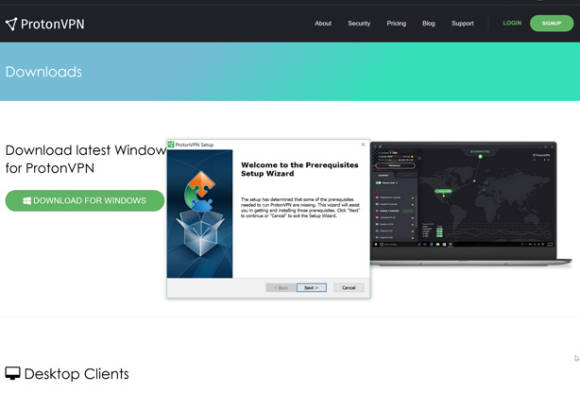Open the Support page
Viewport: 580px width, 393px height.
[x=462, y=23]
